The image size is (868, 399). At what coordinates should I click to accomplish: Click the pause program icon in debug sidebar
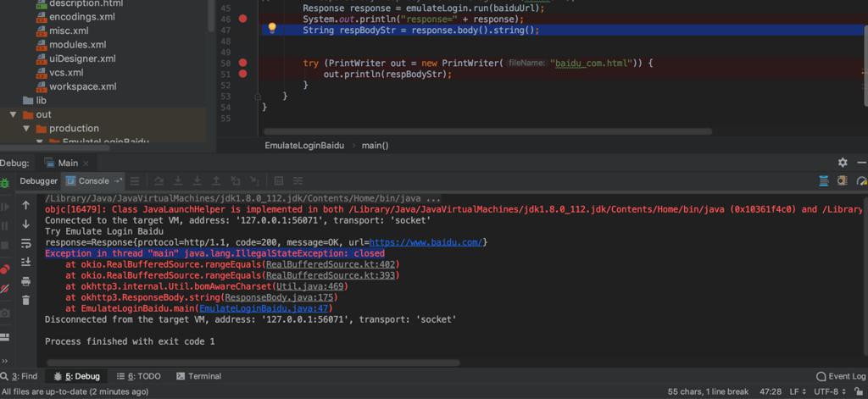tap(4, 226)
